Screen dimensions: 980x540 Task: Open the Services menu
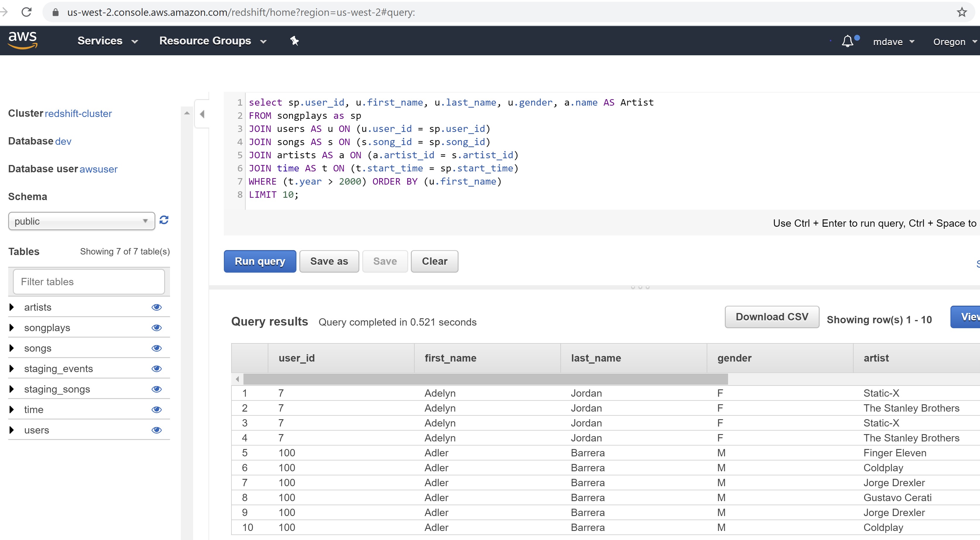point(107,41)
